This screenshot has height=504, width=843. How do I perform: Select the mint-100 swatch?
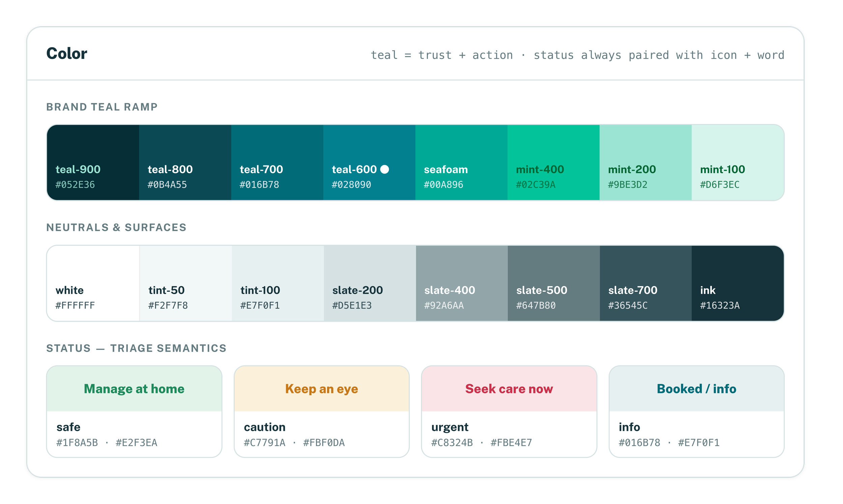click(x=738, y=162)
